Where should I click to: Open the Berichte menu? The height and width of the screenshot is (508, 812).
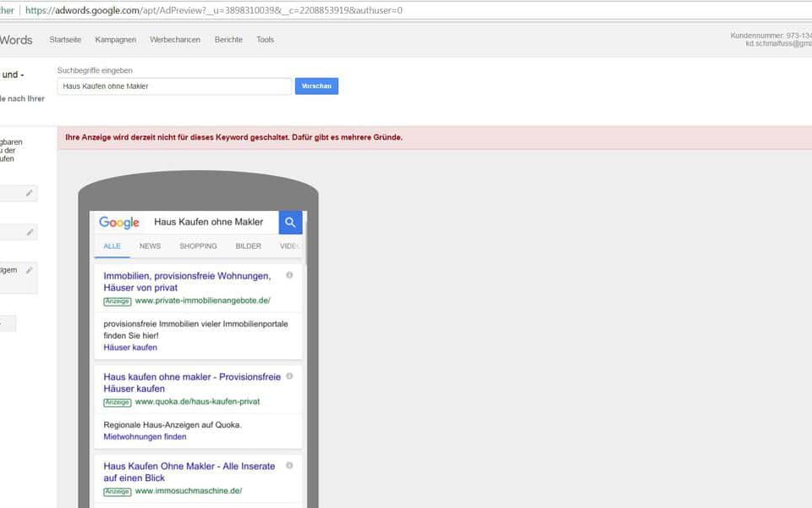228,40
